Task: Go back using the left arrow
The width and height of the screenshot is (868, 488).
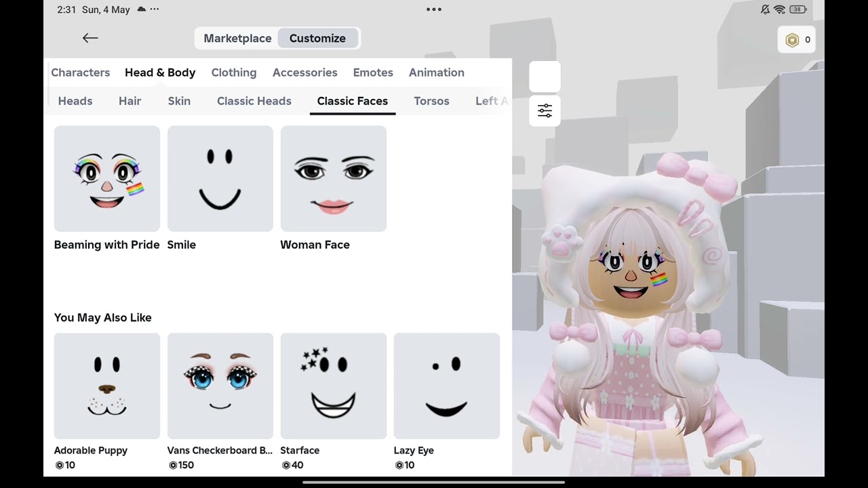Action: [90, 38]
